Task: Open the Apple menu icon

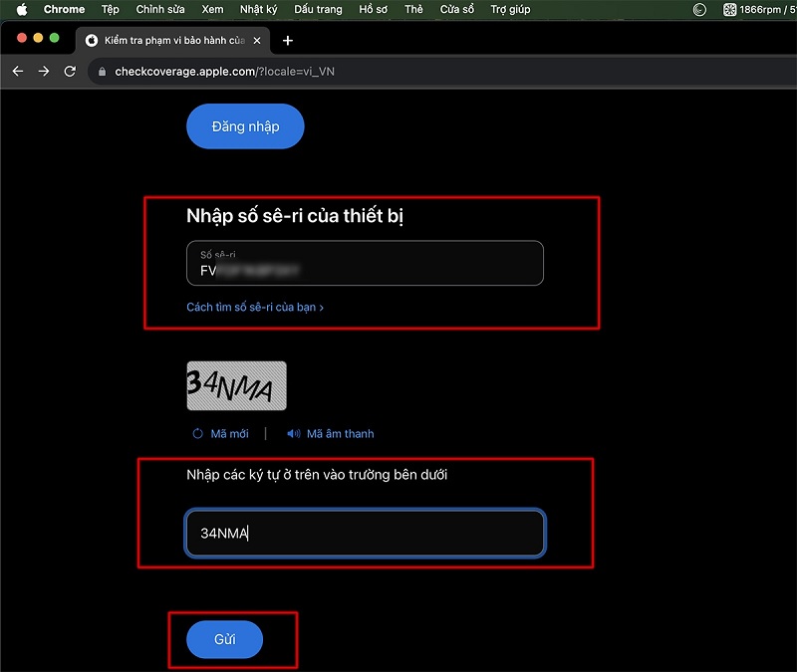Action: [x=22, y=9]
